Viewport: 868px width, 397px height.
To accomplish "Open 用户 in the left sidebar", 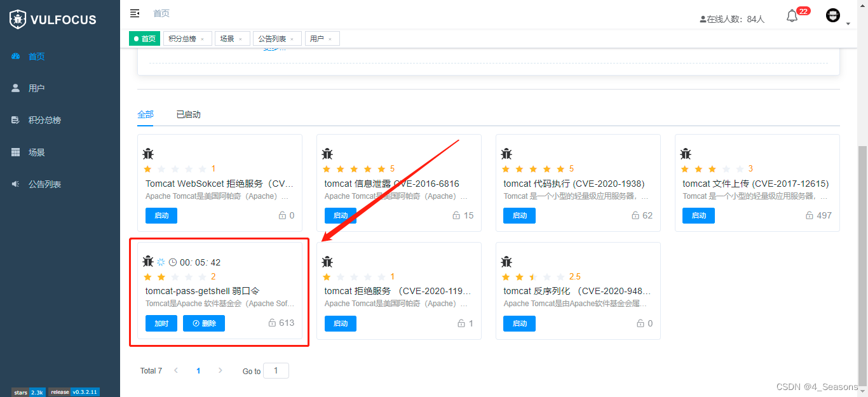I will click(60, 88).
